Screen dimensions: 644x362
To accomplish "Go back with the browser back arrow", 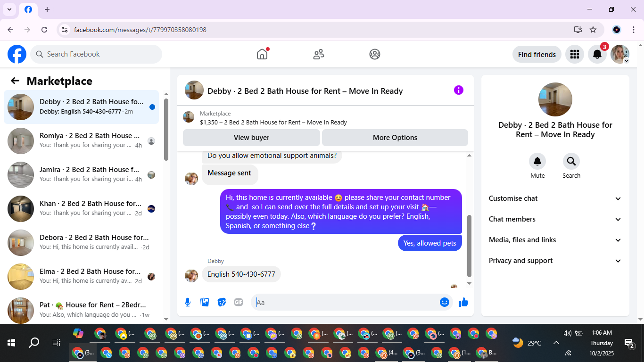I will pyautogui.click(x=10, y=30).
